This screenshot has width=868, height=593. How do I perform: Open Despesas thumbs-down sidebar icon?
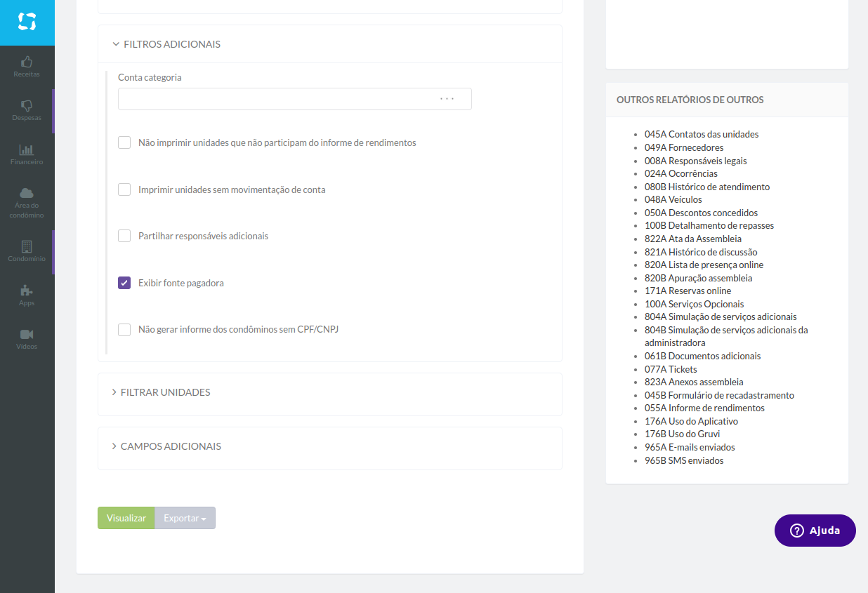[27, 105]
